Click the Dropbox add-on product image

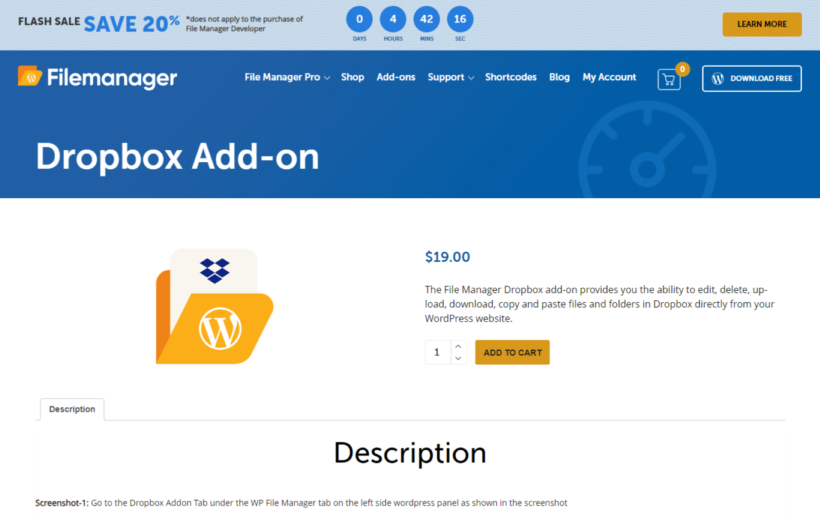tap(214, 307)
